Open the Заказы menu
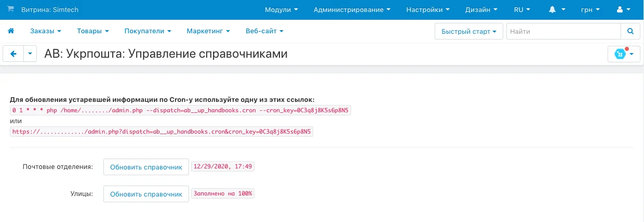 point(45,31)
